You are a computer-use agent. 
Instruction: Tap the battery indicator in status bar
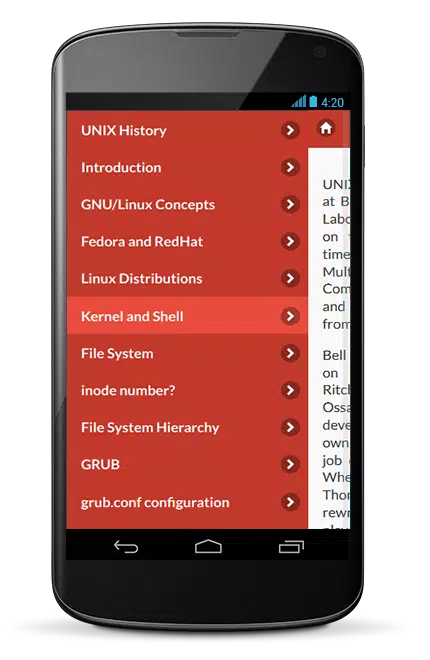point(313,101)
